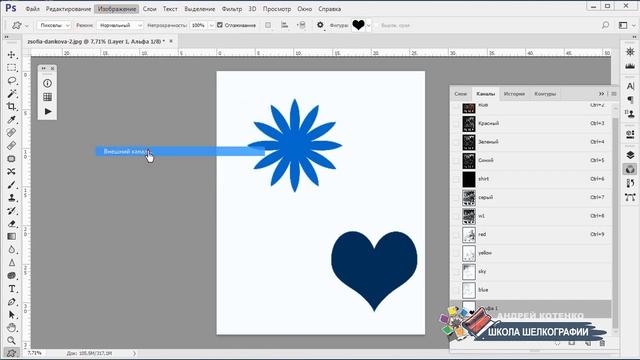This screenshot has height=360, width=640.
Task: Open the Channels panel flyout menu
Action: (x=614, y=94)
